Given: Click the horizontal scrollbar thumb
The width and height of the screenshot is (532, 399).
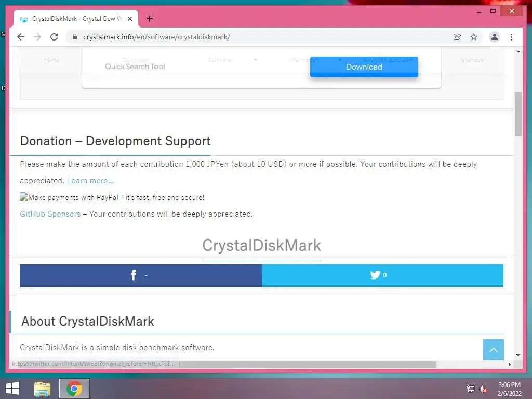Looking at the screenshot, I should pos(308,364).
